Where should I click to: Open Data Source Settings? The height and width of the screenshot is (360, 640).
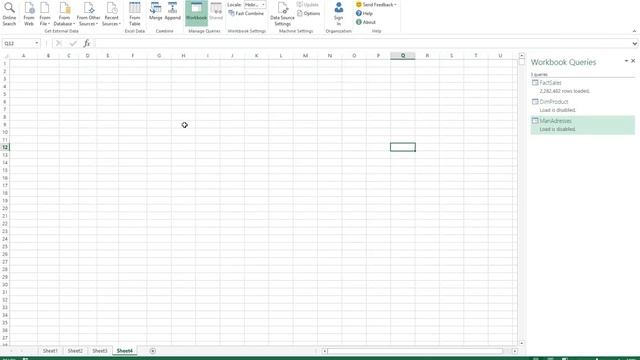282,14
